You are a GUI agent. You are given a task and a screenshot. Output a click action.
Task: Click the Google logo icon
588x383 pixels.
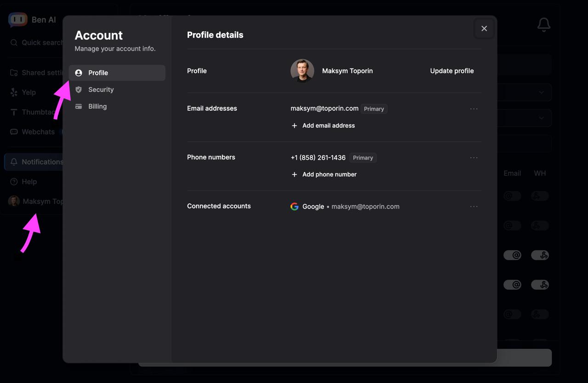[x=294, y=207]
